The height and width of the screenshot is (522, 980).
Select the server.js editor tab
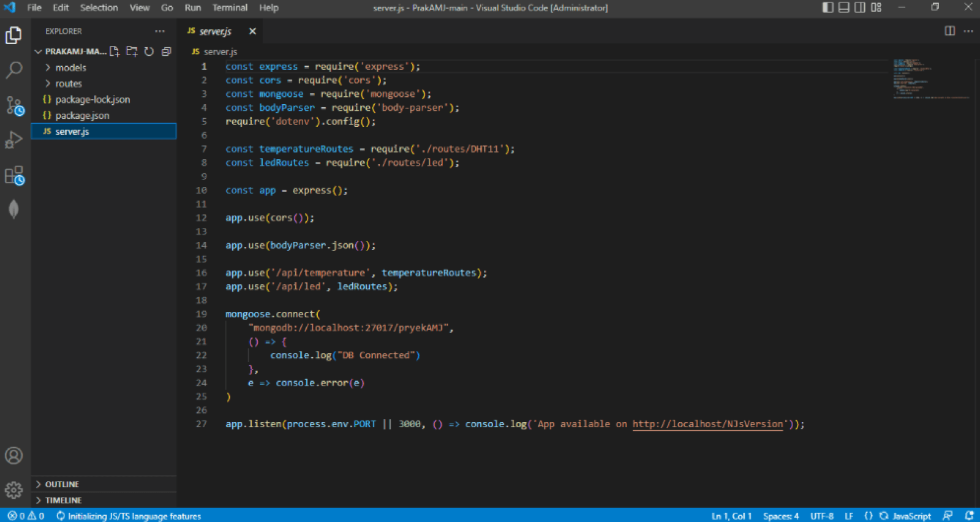point(216,31)
